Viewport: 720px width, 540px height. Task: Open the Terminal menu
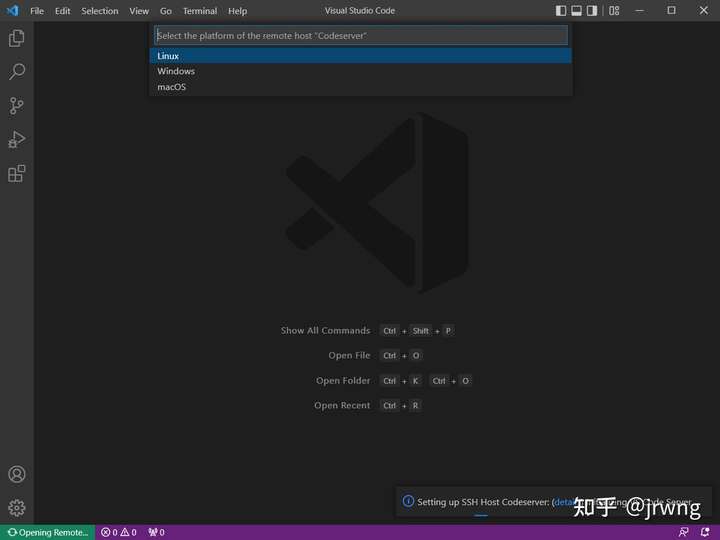(x=200, y=11)
